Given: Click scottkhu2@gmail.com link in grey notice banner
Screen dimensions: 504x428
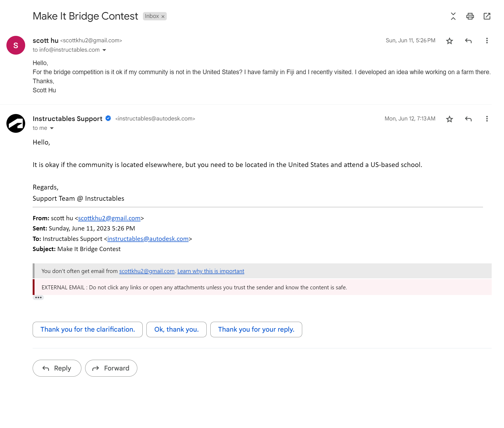Looking at the screenshot, I should coord(147,271).
